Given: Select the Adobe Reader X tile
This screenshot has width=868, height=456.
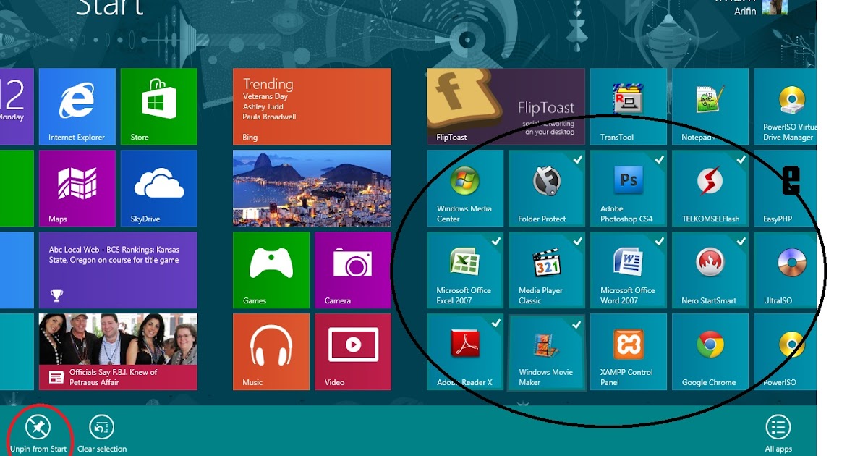Looking at the screenshot, I should [465, 352].
